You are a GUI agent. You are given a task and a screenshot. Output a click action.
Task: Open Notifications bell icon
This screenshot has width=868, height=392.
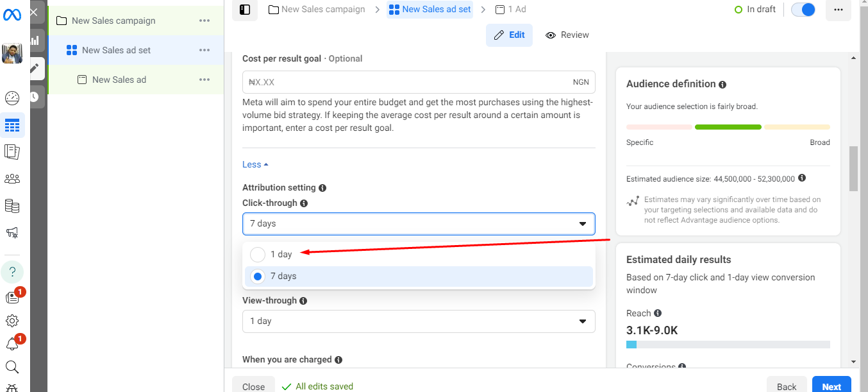click(x=12, y=345)
